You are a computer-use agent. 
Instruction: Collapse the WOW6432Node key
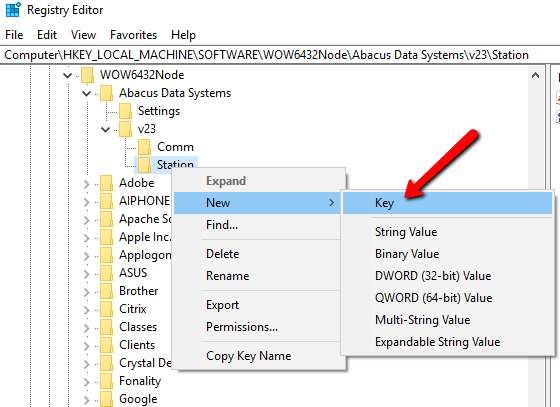point(67,75)
